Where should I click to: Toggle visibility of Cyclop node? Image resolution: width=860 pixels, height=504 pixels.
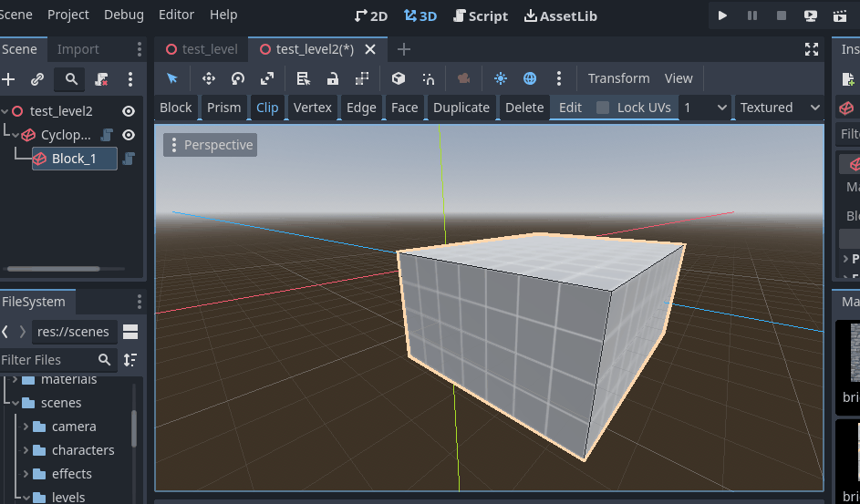[x=129, y=135]
